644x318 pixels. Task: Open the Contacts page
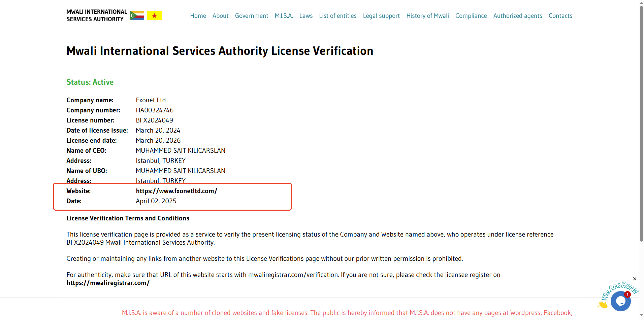point(560,16)
